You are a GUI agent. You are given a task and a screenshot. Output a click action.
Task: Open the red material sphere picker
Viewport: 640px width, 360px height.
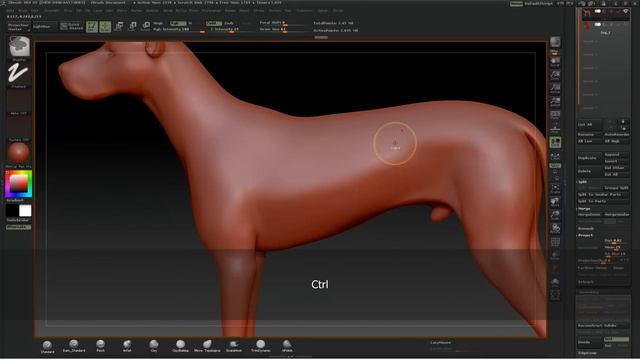(x=19, y=153)
